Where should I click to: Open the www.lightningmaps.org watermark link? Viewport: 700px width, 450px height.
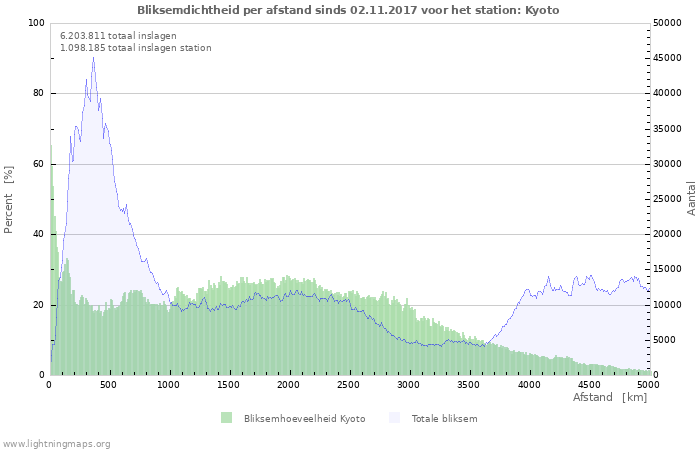point(56,443)
